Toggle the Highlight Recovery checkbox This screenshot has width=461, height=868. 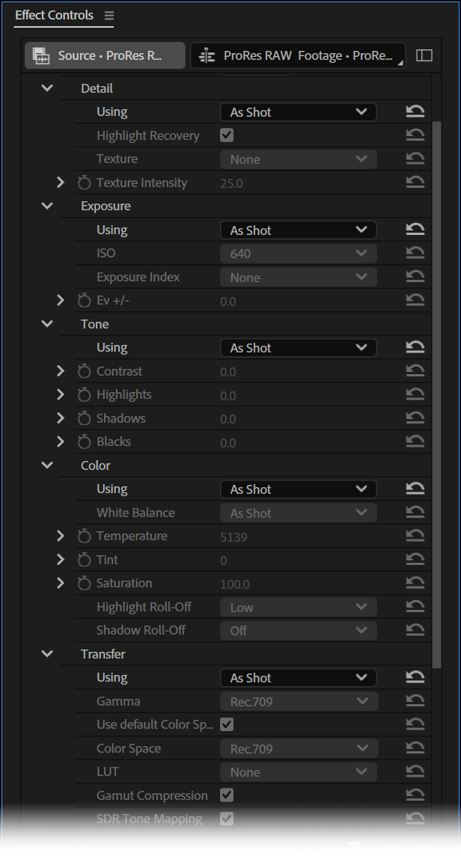227,135
